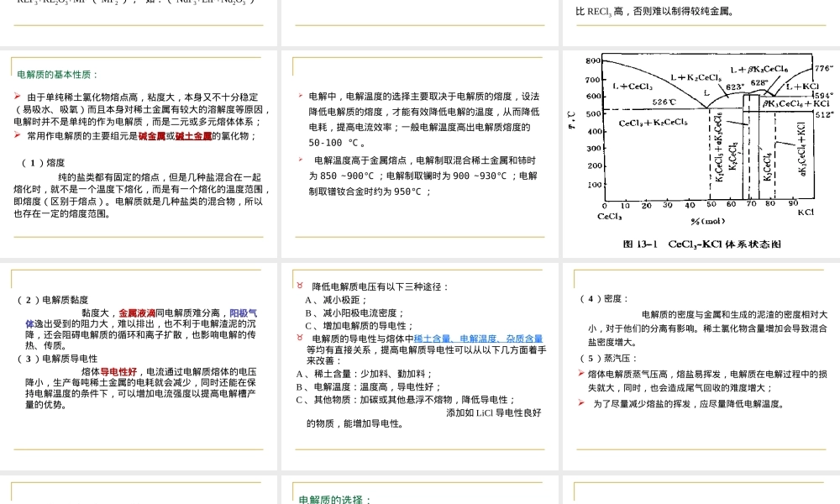Click the blue highlighted word '阳极气'
This screenshot has height=504, width=840.
244,312
